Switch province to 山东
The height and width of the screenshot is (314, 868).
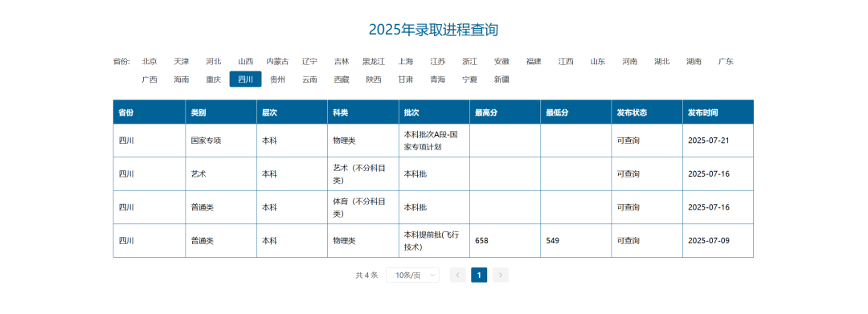[598, 61]
